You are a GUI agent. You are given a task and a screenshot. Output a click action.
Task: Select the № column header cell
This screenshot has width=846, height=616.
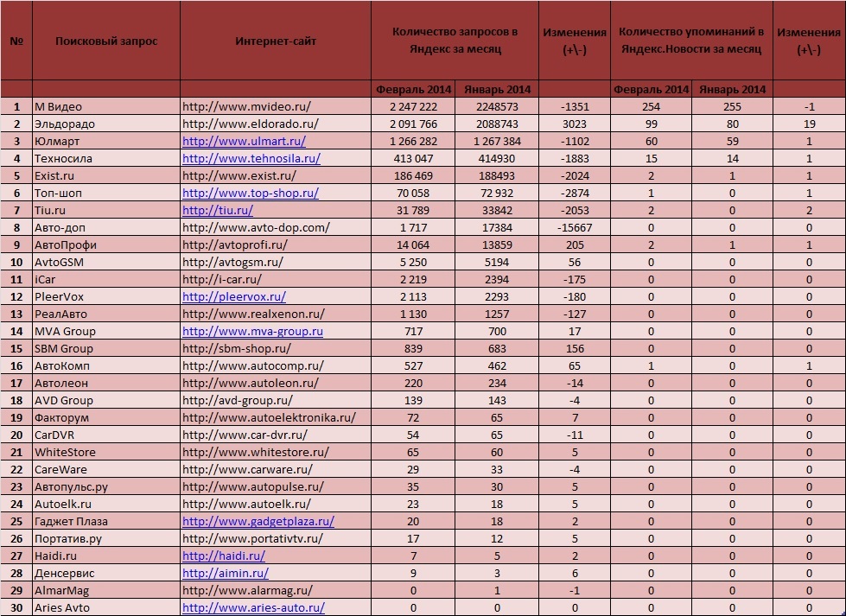[x=16, y=41]
